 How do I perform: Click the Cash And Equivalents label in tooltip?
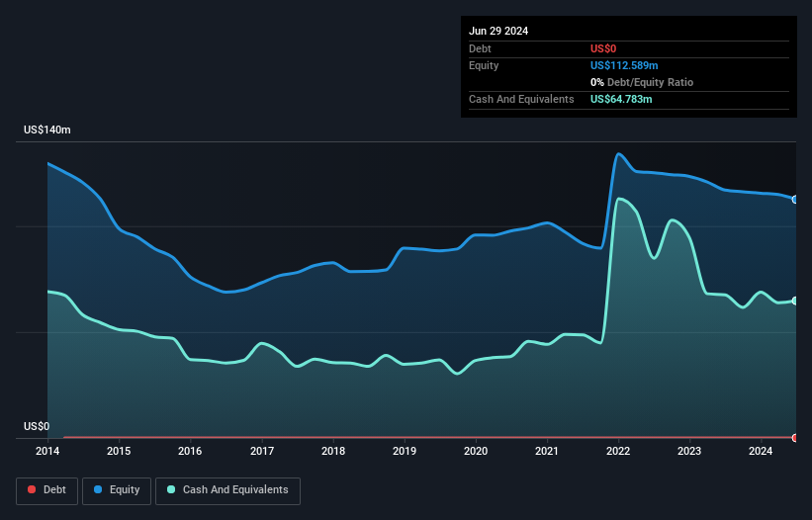521,99
